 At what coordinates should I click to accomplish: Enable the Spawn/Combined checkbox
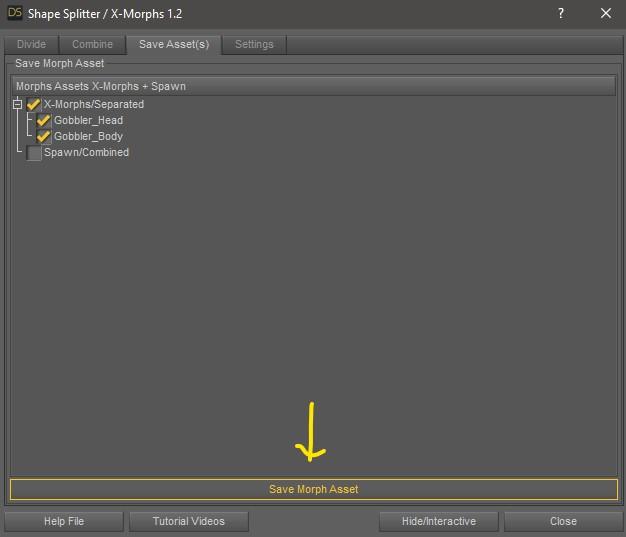[34, 153]
